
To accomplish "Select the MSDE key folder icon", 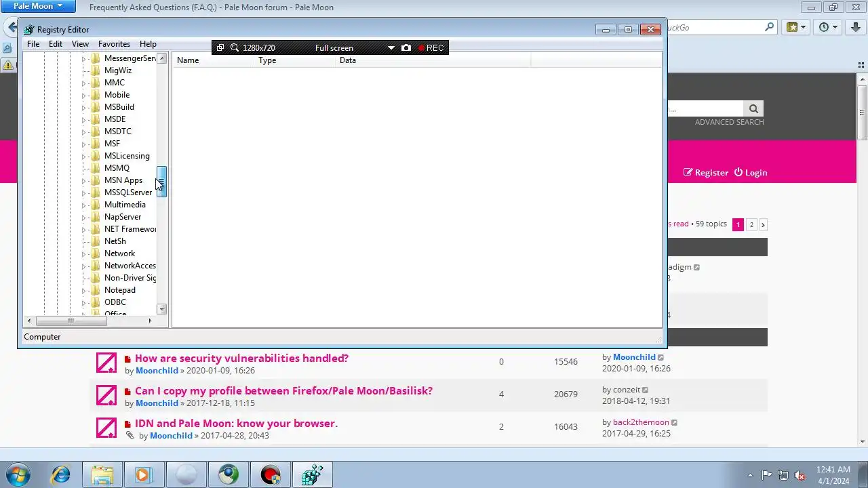I will [x=96, y=119].
